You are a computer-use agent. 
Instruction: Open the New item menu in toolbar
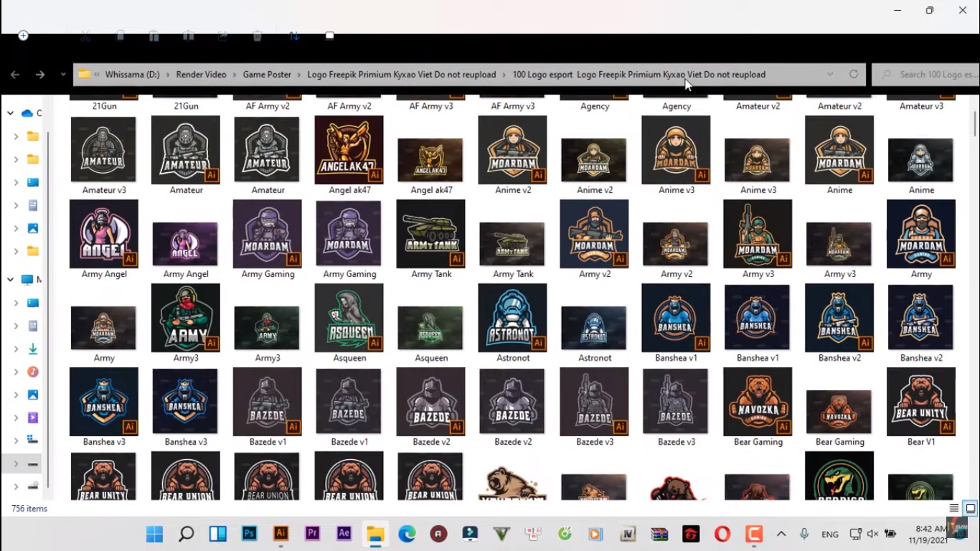[x=23, y=35]
